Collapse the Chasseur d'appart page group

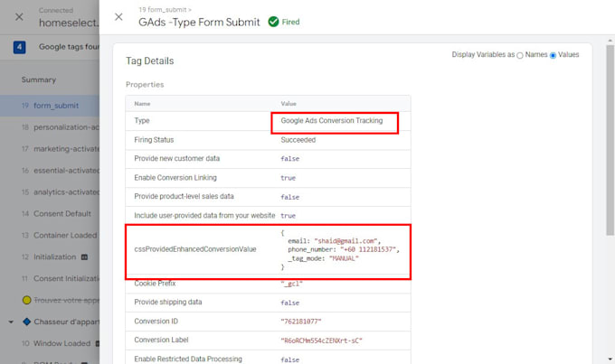(11, 322)
